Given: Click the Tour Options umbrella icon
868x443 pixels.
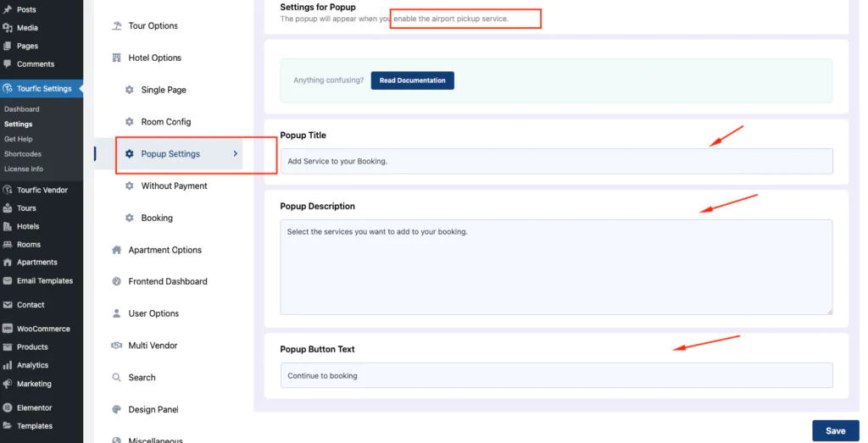Looking at the screenshot, I should coord(116,25).
